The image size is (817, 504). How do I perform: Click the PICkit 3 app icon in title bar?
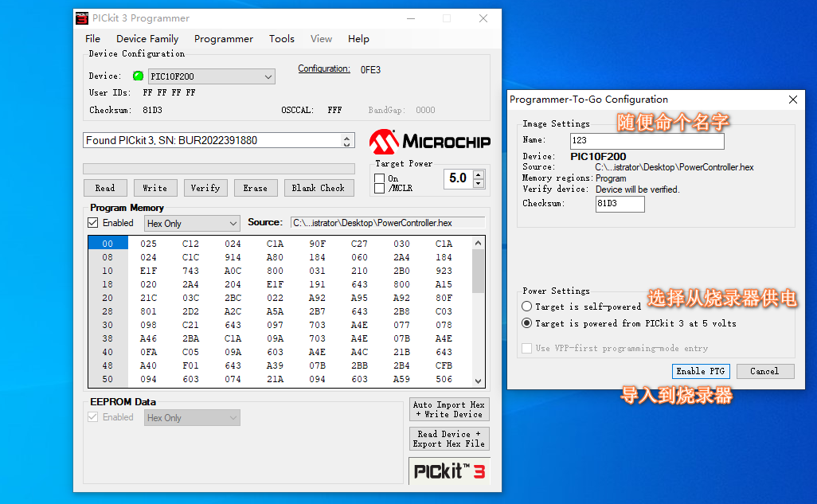(82, 18)
